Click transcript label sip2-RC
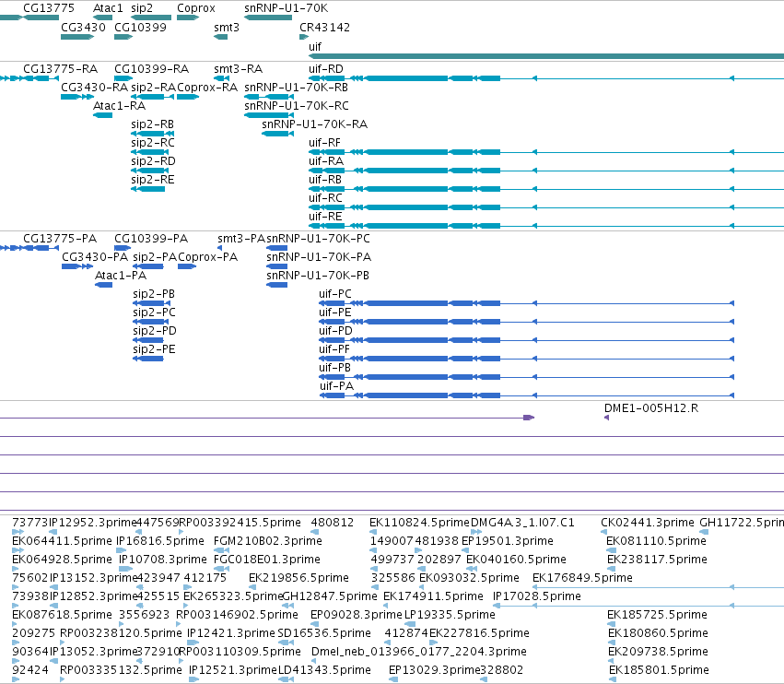The height and width of the screenshot is (684, 784). [153, 143]
